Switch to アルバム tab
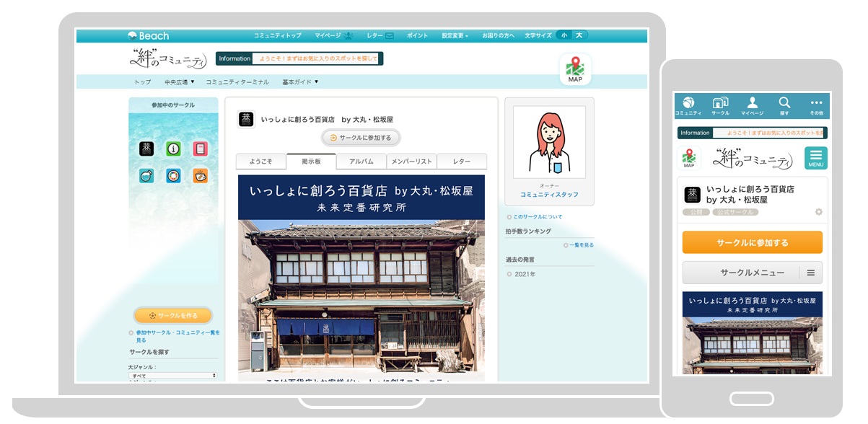Image resolution: width=868 pixels, height=424 pixels. coord(361,162)
